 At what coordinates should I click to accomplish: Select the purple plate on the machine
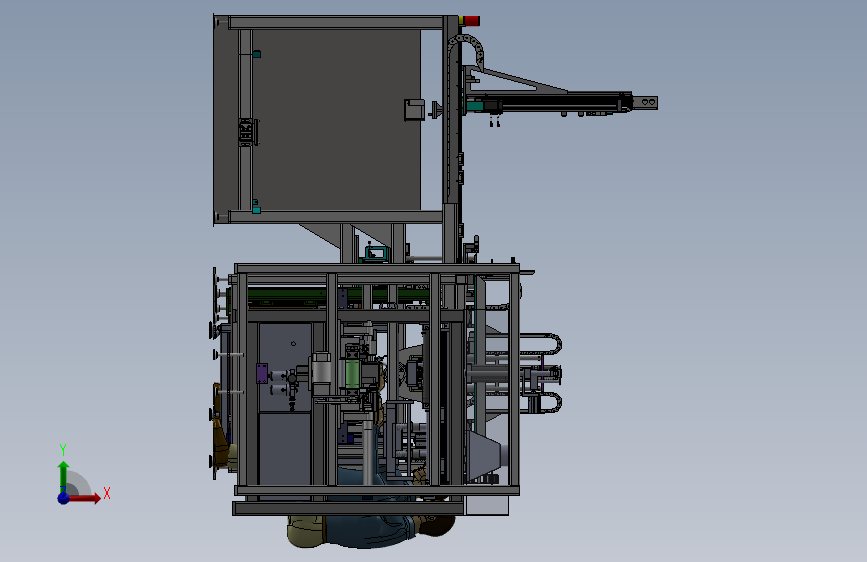[x=262, y=373]
